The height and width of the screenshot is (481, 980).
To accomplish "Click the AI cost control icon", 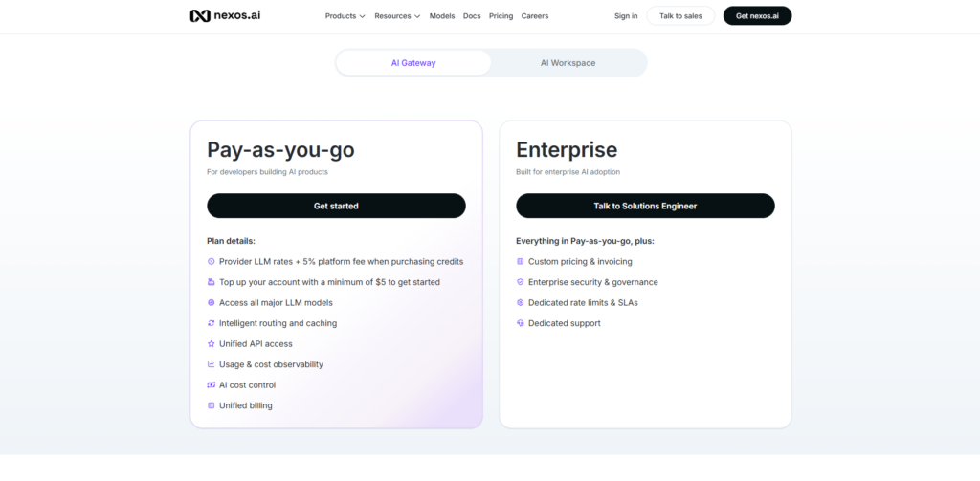I will coord(212,385).
